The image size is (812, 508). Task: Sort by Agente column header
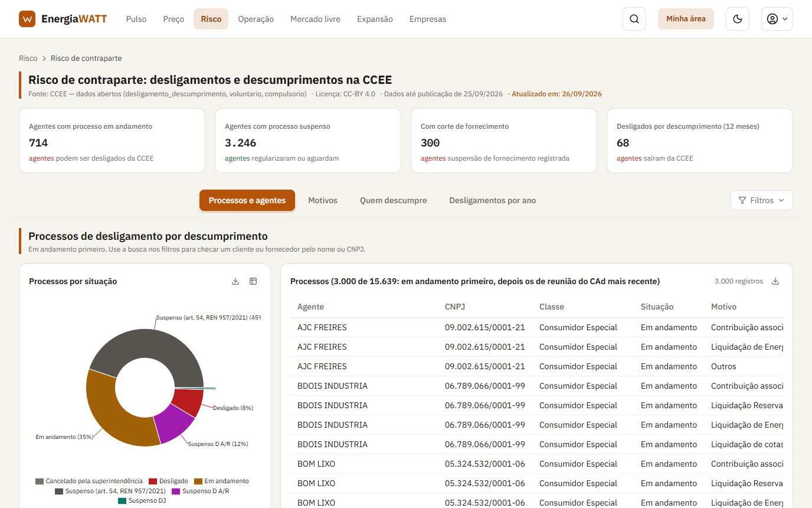(310, 307)
